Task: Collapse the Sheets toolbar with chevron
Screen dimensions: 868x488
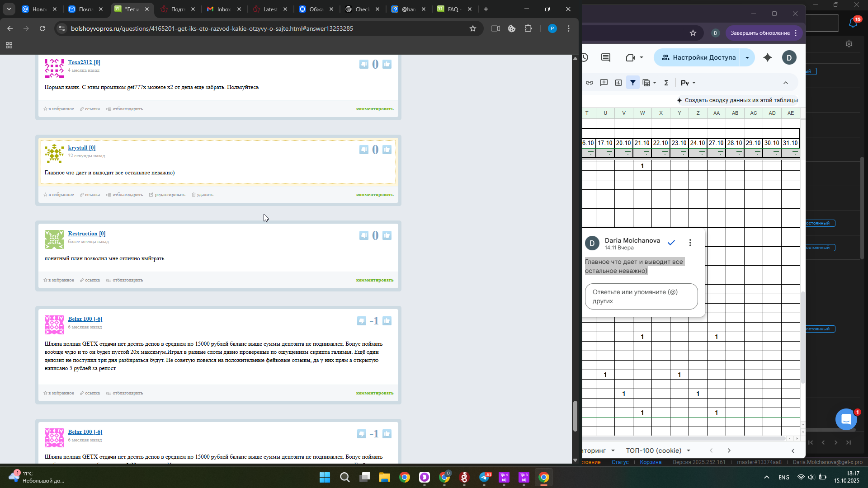Action: point(786,83)
